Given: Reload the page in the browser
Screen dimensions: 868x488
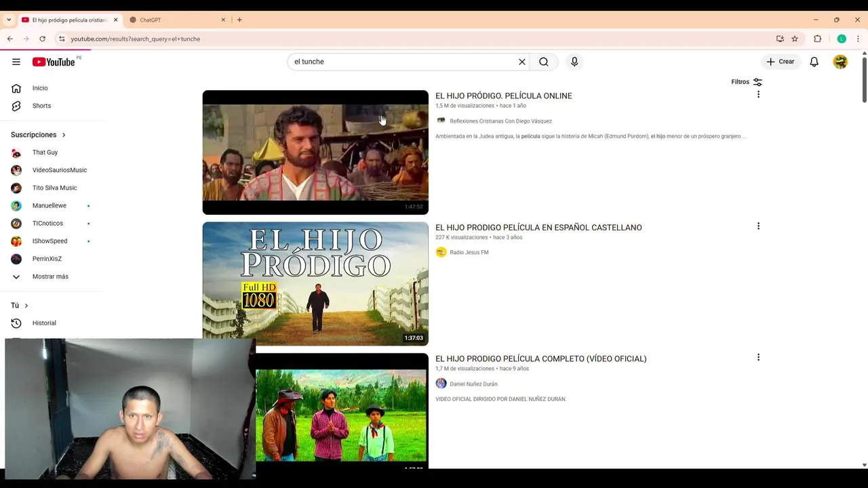Looking at the screenshot, I should coord(42,39).
